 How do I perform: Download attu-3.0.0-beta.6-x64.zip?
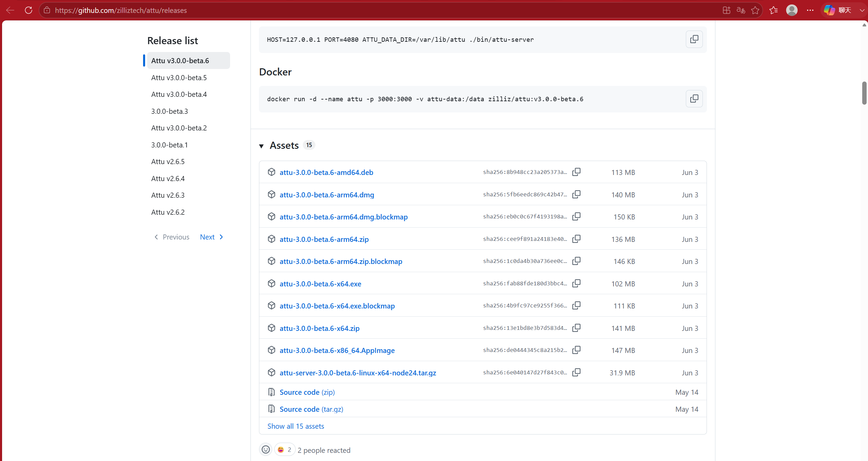[x=319, y=328]
